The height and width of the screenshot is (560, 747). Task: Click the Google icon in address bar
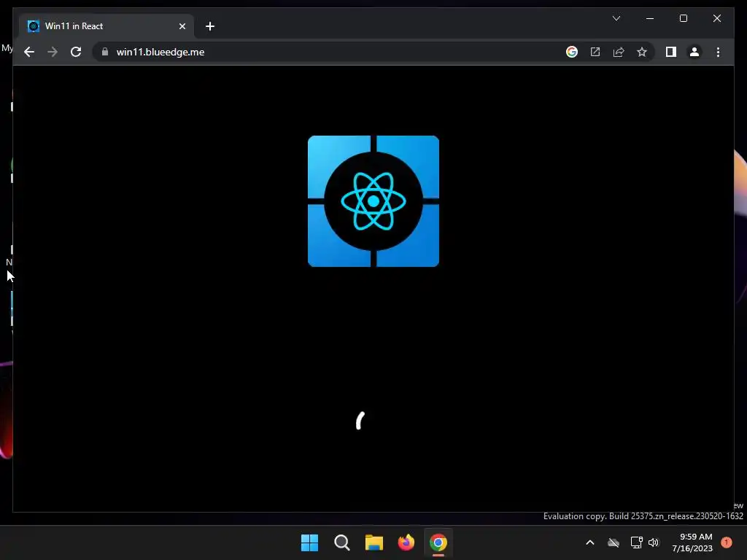click(x=572, y=52)
